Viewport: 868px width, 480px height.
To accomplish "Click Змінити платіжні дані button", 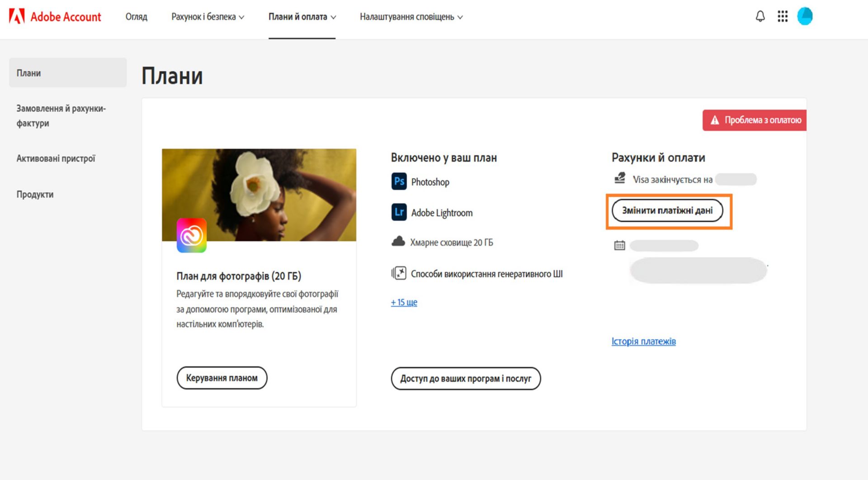I will pyautogui.click(x=668, y=210).
